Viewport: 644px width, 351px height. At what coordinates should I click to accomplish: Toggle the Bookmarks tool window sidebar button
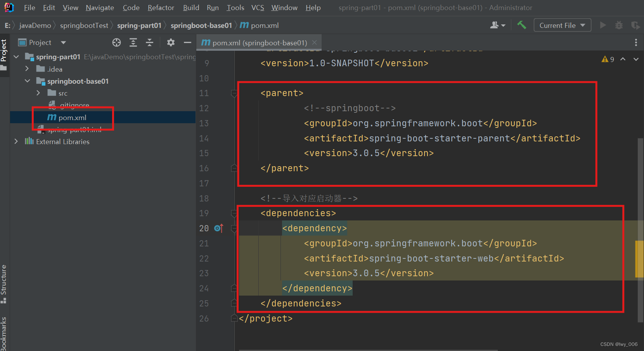[4, 333]
